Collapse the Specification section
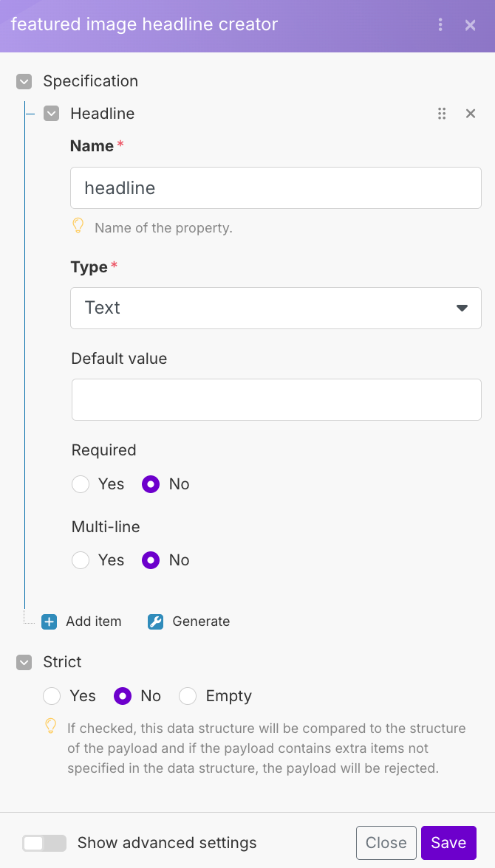Image resolution: width=495 pixels, height=868 pixels. pos(24,81)
